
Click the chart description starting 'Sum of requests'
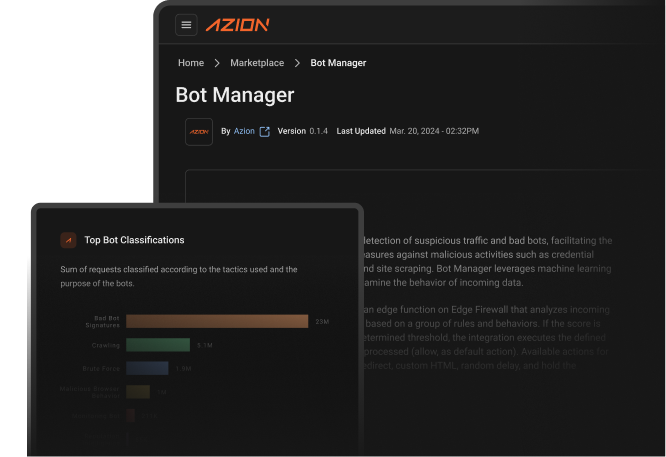[x=179, y=276]
